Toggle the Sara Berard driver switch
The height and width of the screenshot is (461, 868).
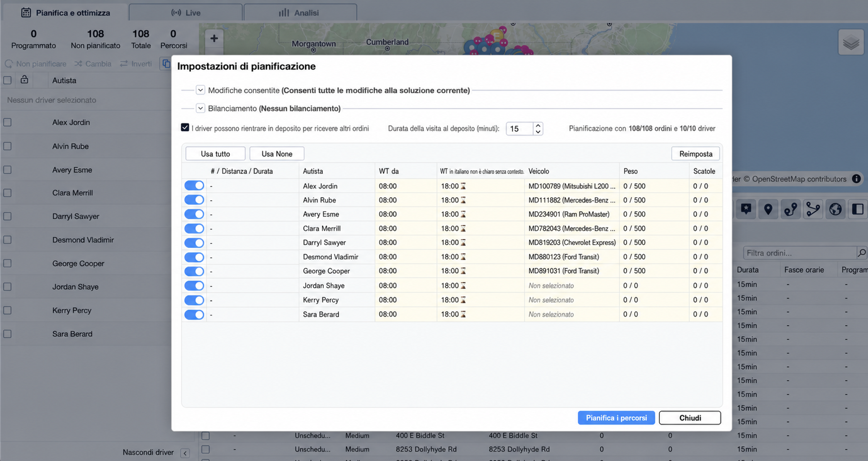tap(194, 314)
